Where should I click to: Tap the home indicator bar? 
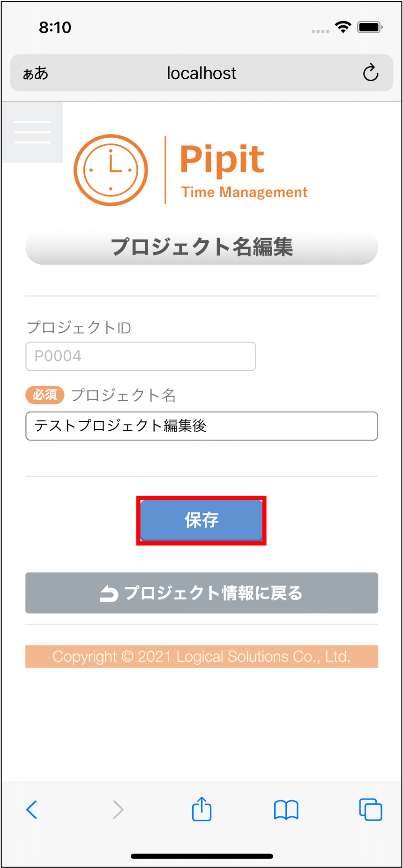(x=202, y=856)
